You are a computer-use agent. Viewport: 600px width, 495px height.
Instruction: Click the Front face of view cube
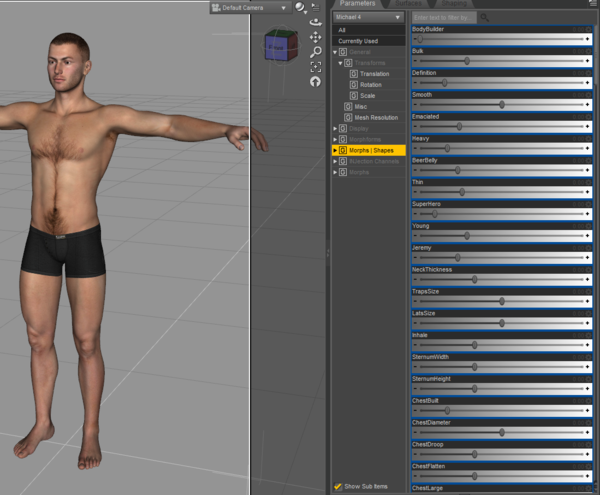coord(277,47)
